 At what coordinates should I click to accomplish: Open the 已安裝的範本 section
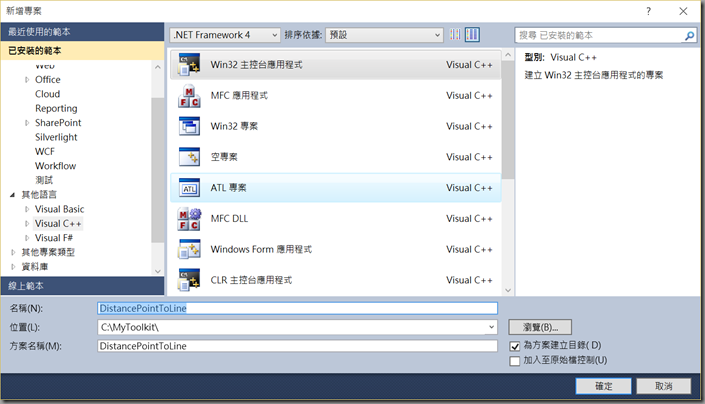[x=82, y=51]
